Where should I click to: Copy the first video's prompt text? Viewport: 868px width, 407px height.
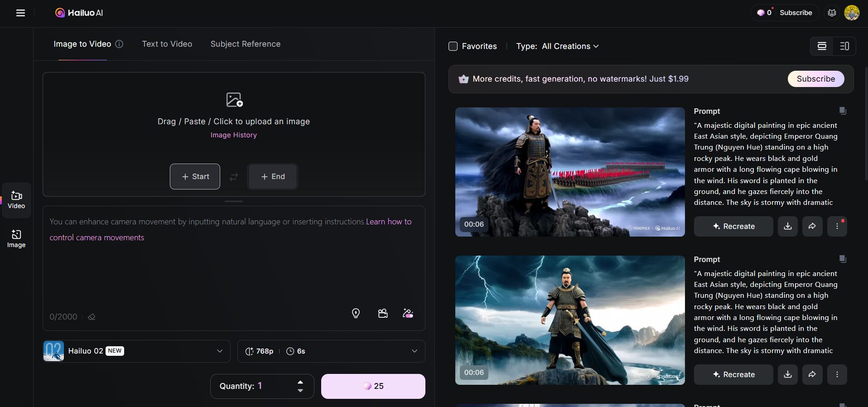coord(842,111)
